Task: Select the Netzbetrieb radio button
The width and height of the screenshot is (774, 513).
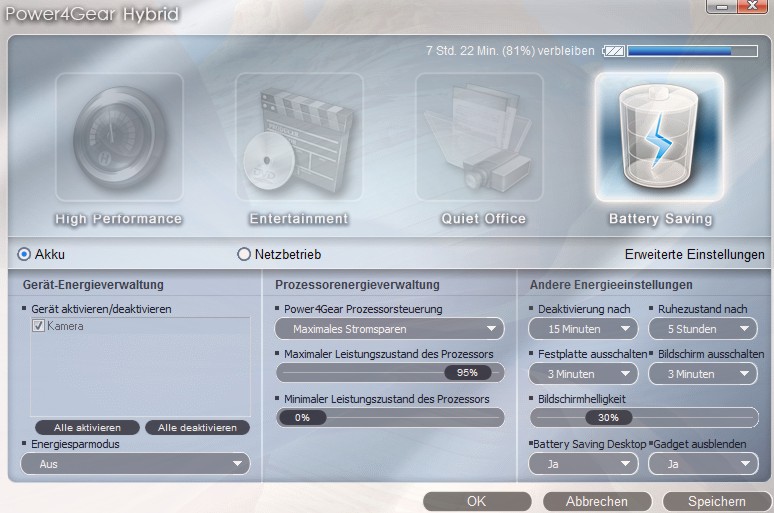Action: point(244,254)
